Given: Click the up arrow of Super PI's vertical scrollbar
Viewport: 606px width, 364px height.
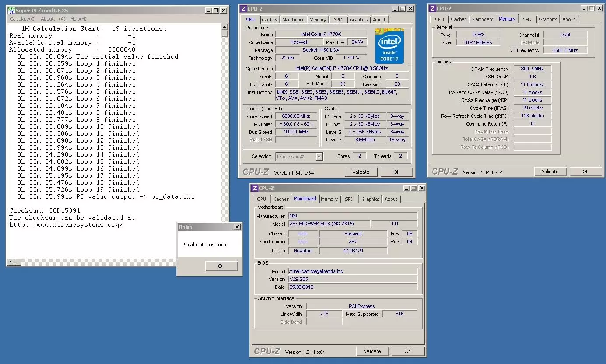Looking at the screenshot, I should click(x=225, y=26).
